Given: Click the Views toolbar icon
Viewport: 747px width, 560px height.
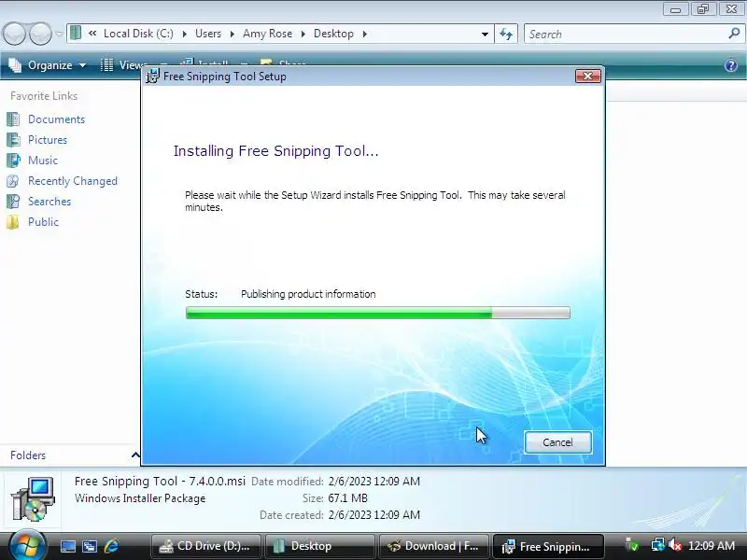Looking at the screenshot, I should pos(106,65).
